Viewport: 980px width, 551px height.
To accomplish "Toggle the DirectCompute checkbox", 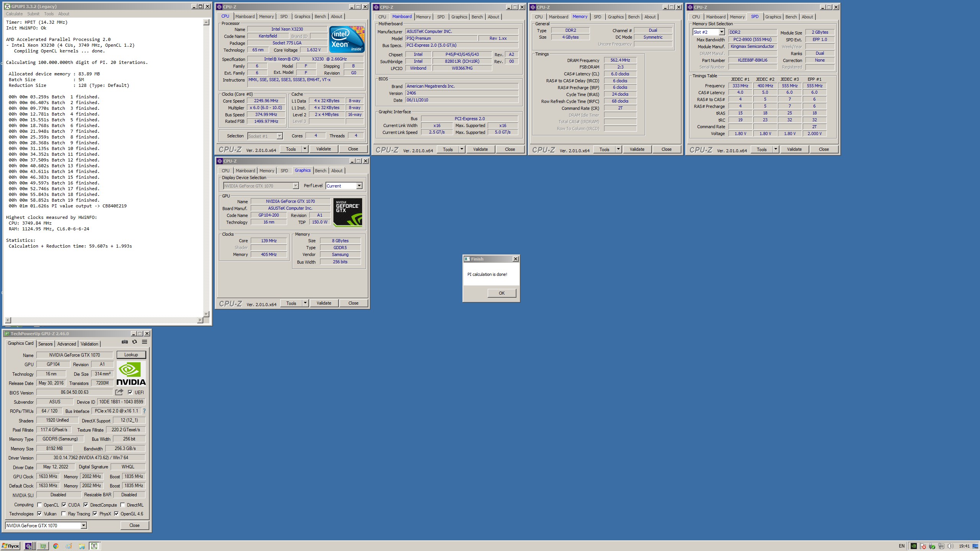I will [x=86, y=505].
